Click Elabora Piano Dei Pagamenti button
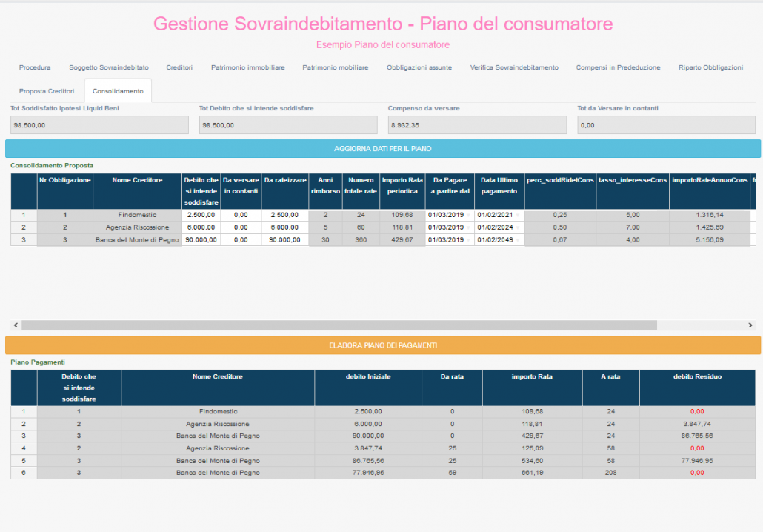763x532 pixels. [x=383, y=345]
